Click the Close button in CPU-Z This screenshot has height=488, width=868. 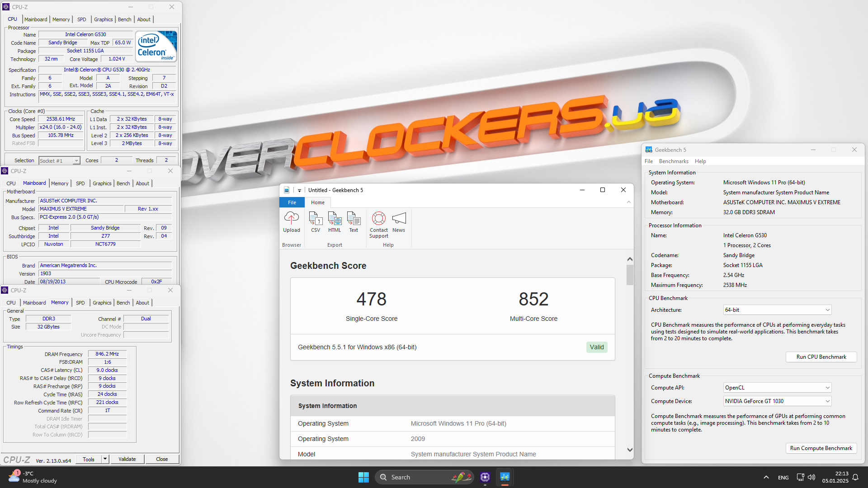(162, 459)
